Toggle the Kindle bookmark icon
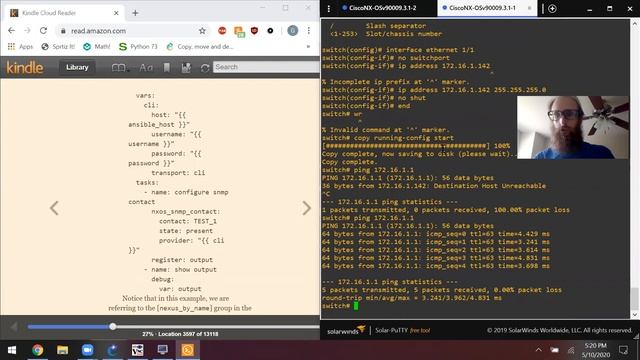640x360 pixels. pyautogui.click(x=167, y=68)
